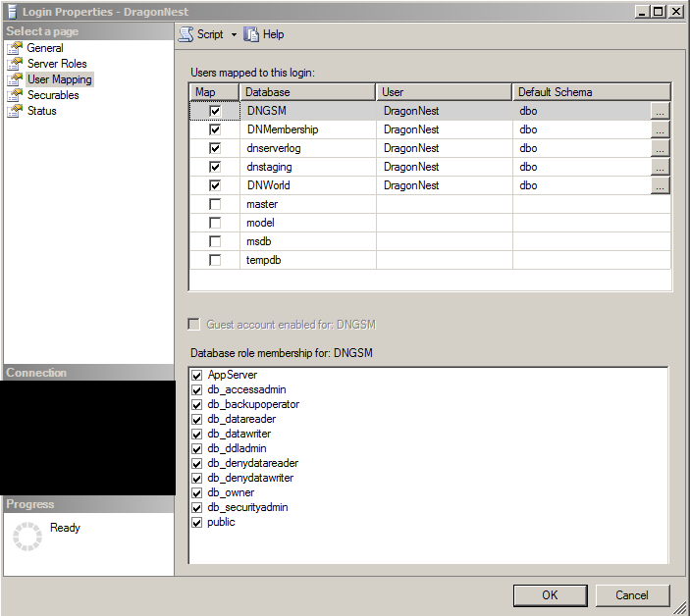This screenshot has width=690, height=616.
Task: Uncheck the Map box for DNGSM
Action: [215, 111]
